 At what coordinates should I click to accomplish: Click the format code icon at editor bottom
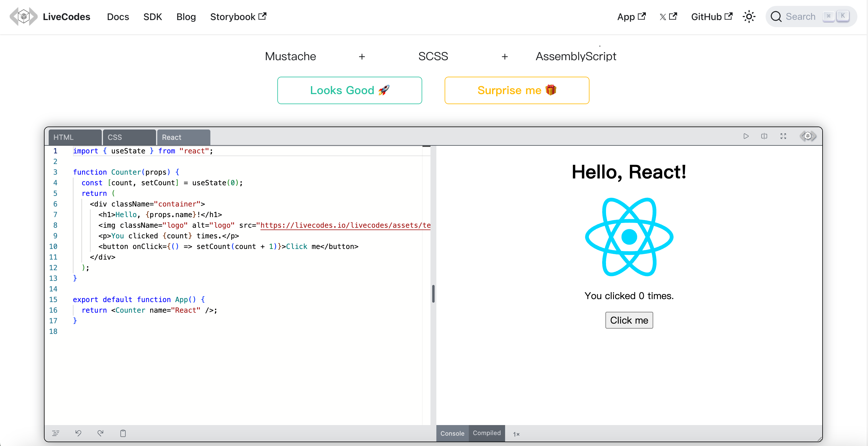click(56, 433)
